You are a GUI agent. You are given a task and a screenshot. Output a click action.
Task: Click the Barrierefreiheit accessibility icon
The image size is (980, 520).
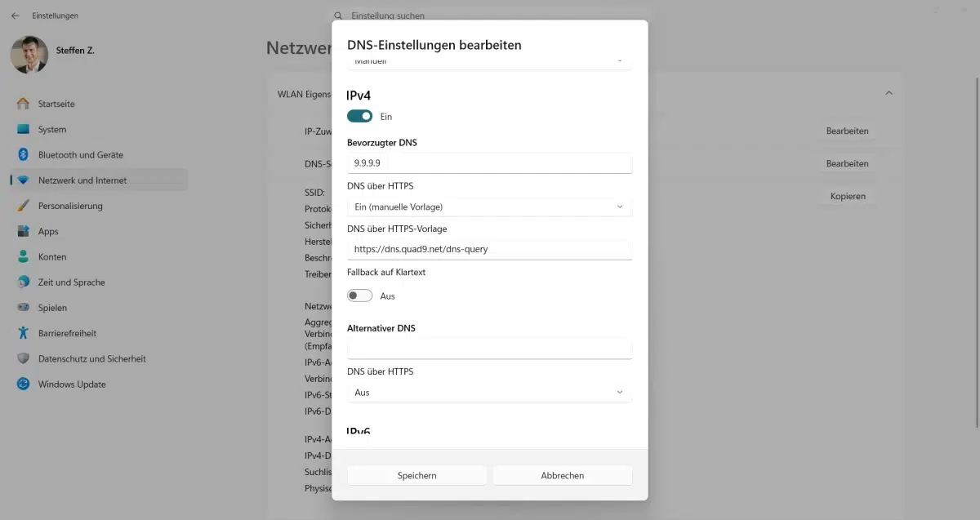pos(23,333)
